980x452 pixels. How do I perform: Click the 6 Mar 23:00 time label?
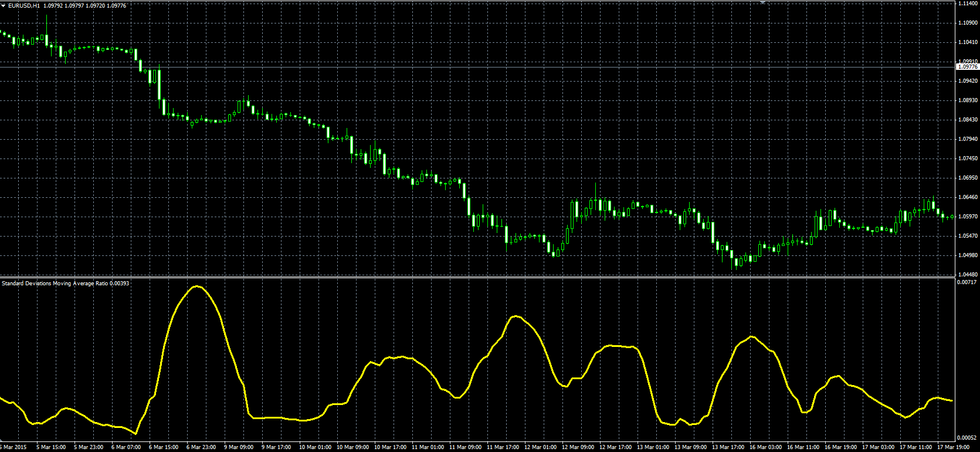201,447
